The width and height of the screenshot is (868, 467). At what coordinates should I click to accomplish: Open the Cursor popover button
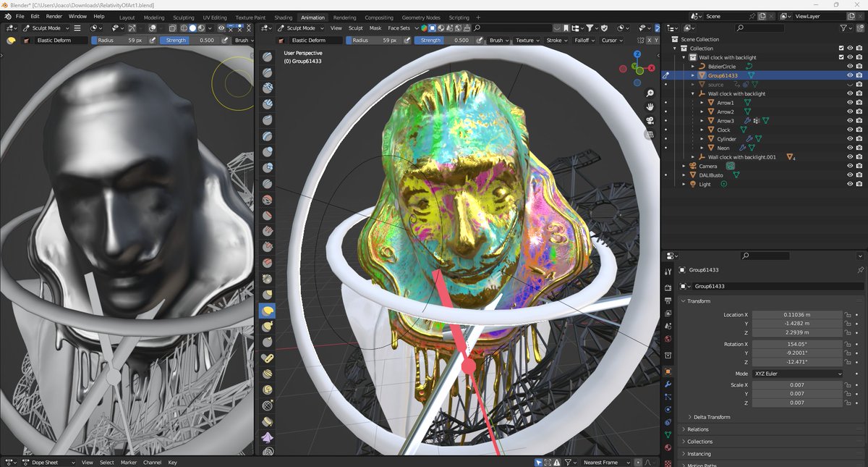pyautogui.click(x=611, y=41)
